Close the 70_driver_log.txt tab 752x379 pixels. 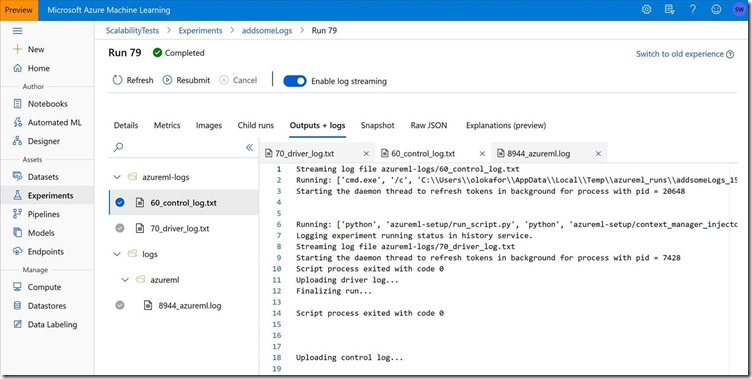(x=366, y=154)
